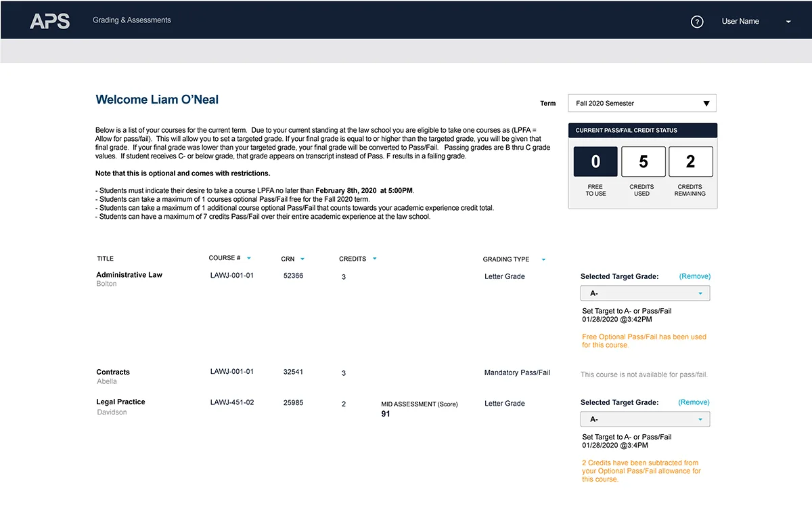The height and width of the screenshot is (512, 812).
Task: Select the Credits Remaining box
Action: coord(690,162)
